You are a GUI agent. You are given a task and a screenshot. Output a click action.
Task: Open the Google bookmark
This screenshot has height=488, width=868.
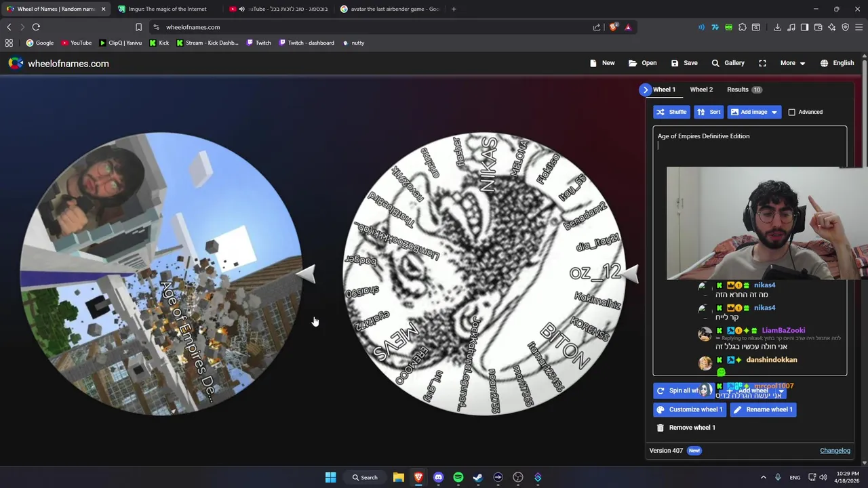(39, 43)
